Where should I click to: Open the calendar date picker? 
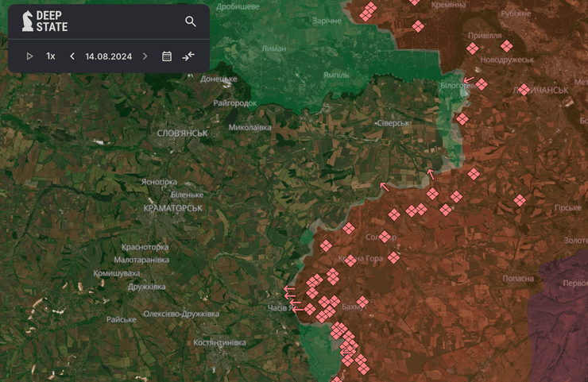(167, 56)
